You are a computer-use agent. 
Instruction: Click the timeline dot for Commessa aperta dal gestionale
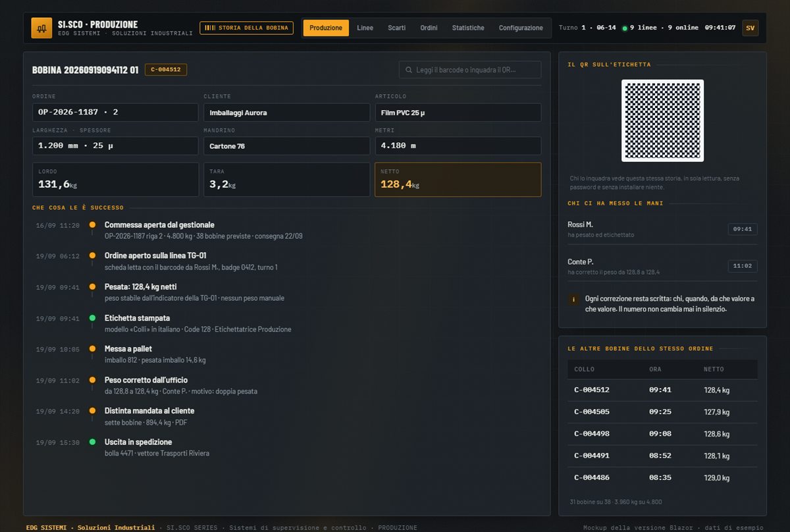tap(92, 225)
